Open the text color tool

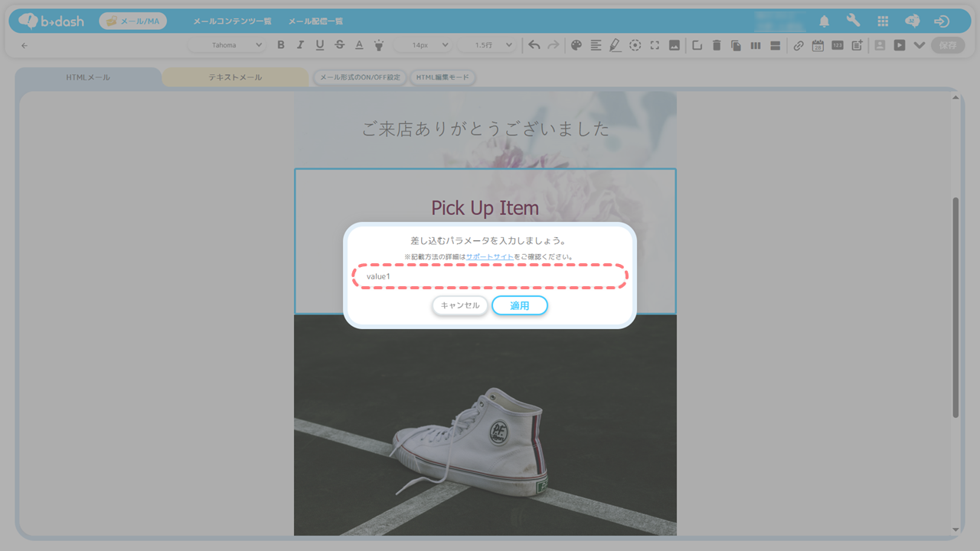click(359, 45)
